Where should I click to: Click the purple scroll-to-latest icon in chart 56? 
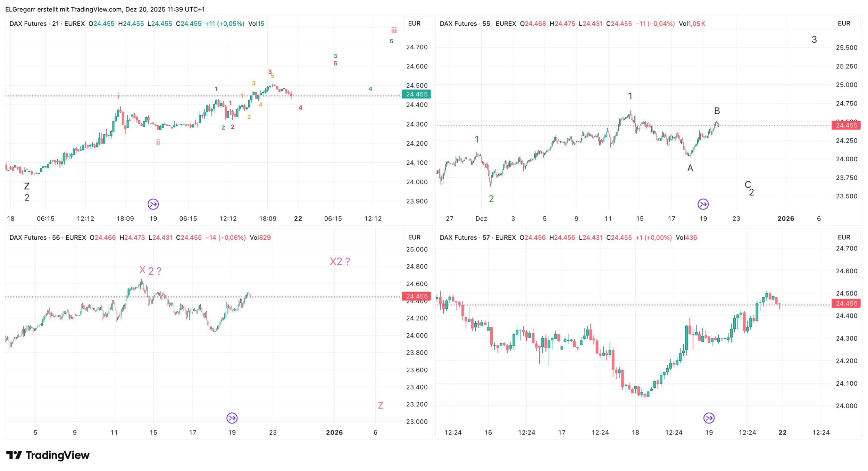[232, 418]
